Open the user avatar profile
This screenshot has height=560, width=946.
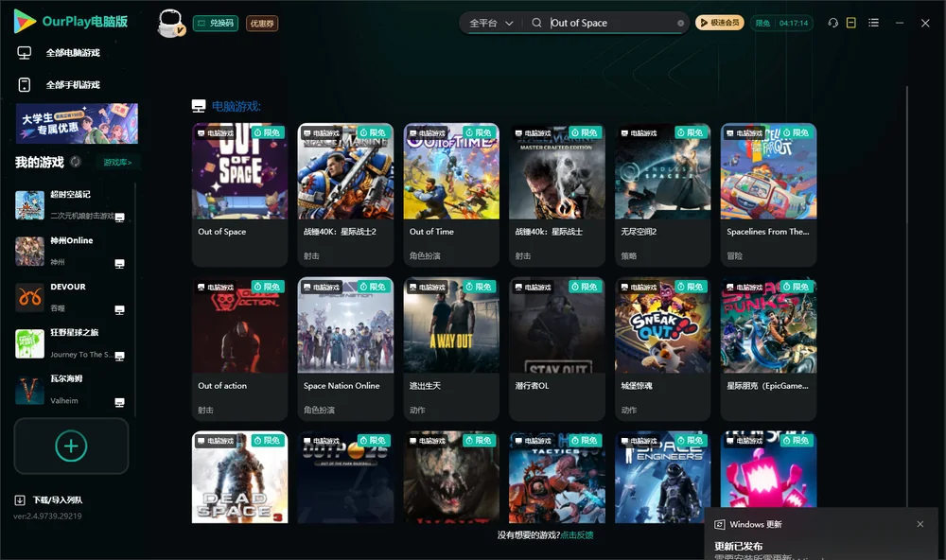(x=170, y=23)
